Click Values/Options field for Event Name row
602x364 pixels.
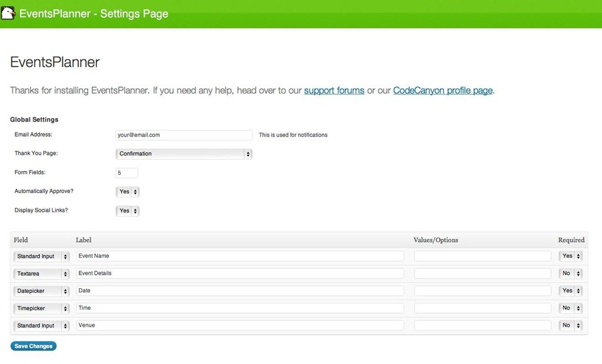pos(483,256)
